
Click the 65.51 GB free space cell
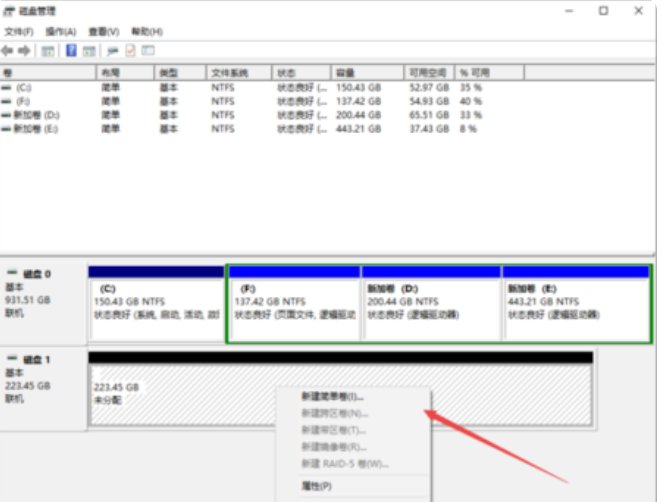429,115
